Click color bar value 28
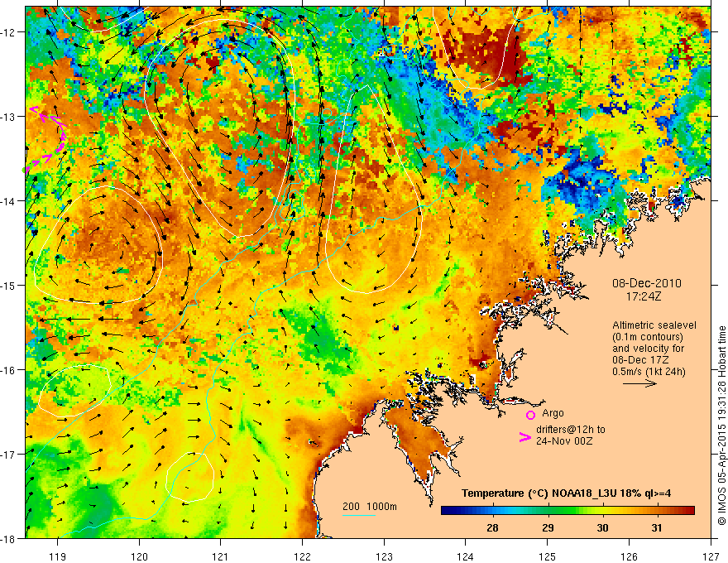The width and height of the screenshot is (728, 563). tap(492, 528)
